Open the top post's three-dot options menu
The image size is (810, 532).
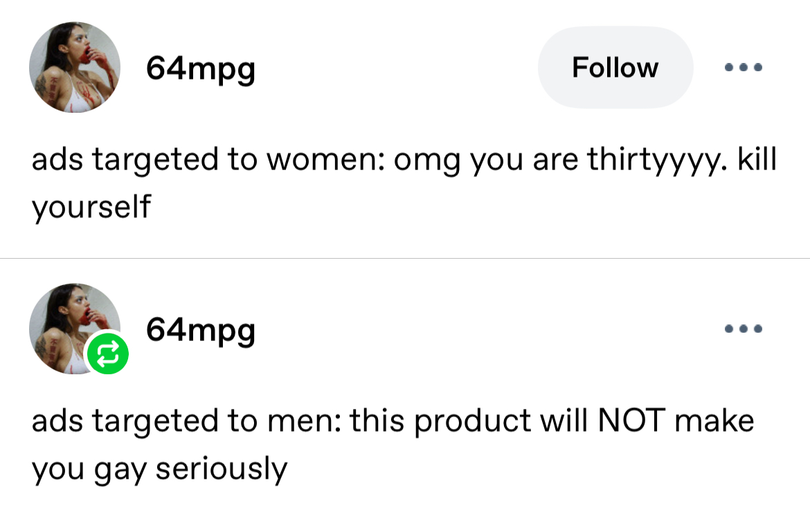[743, 68]
